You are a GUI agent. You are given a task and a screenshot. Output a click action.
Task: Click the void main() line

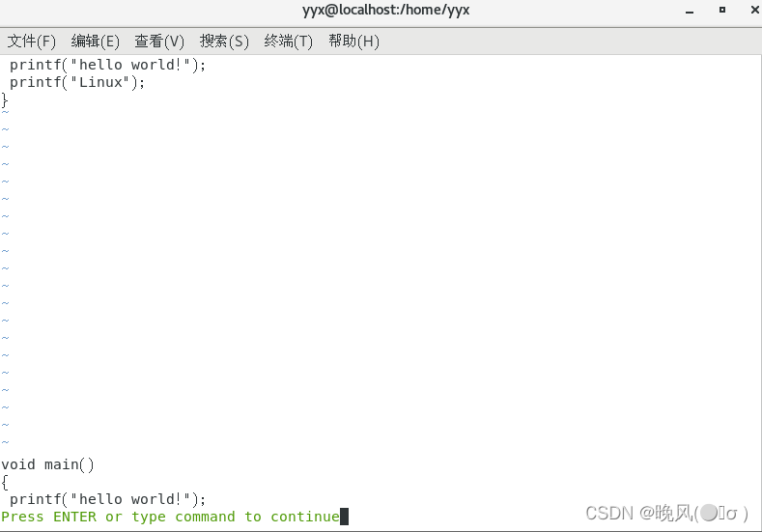point(47,464)
